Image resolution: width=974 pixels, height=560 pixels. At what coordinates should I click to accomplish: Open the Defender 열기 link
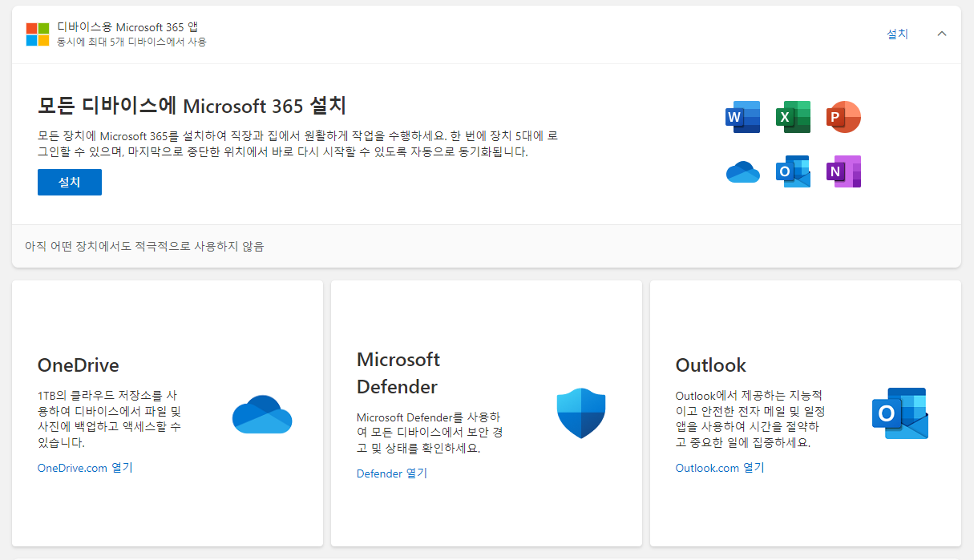(x=392, y=473)
